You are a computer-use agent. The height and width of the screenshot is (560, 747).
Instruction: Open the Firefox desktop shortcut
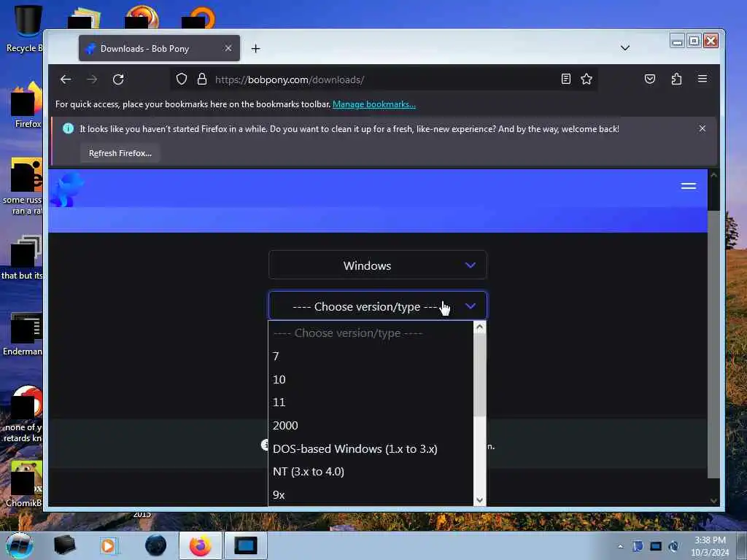pyautogui.click(x=27, y=106)
